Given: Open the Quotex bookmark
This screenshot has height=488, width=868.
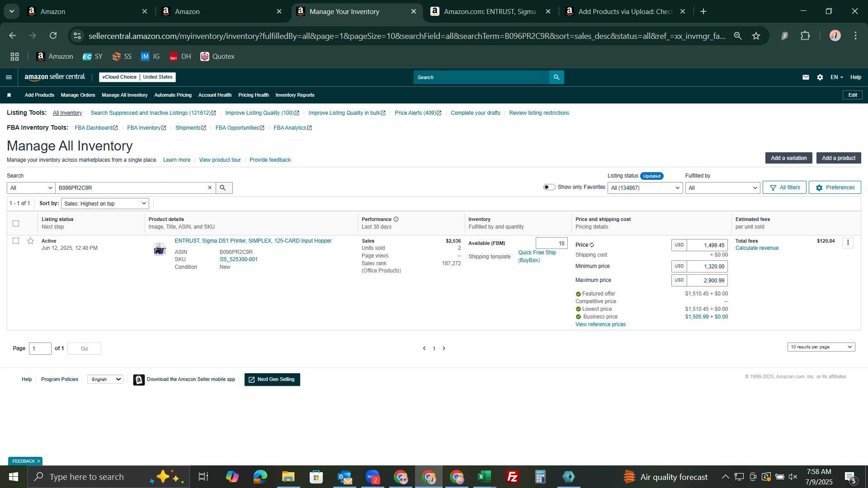Looking at the screenshot, I should [x=217, y=56].
